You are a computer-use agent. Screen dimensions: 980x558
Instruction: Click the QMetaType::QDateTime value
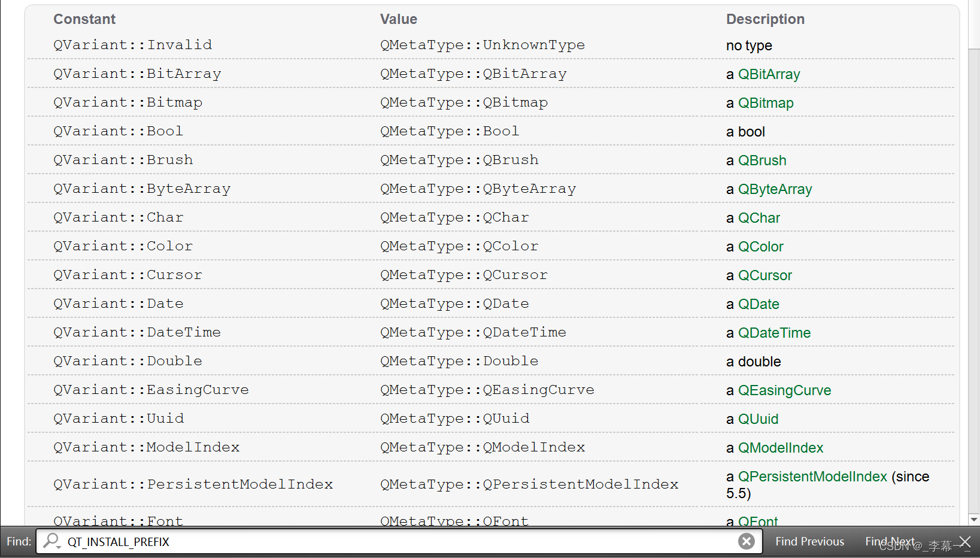(473, 332)
